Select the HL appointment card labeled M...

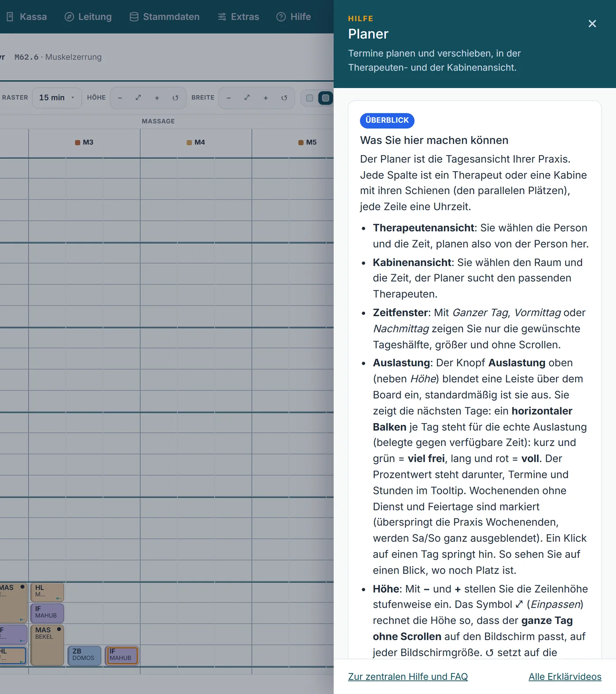tap(48, 592)
